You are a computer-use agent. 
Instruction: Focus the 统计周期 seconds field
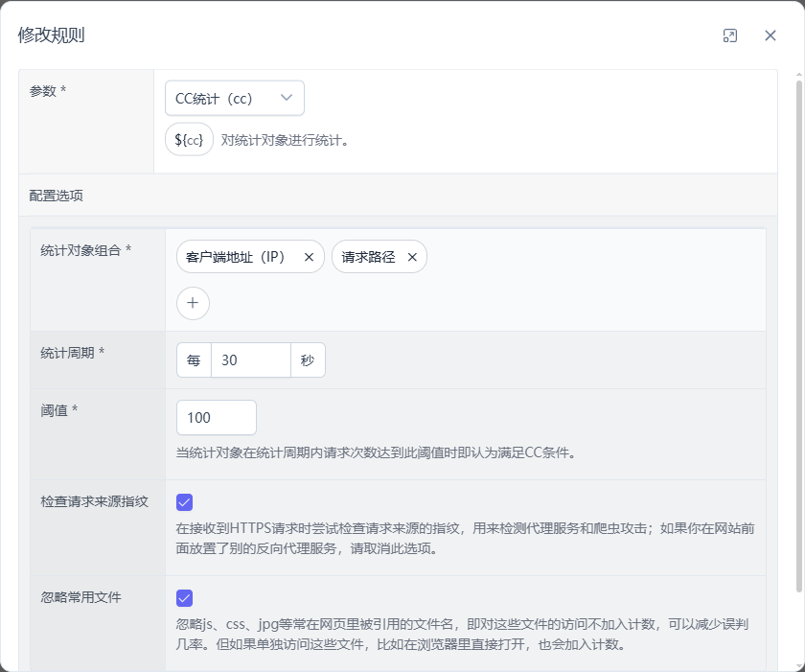pyautogui.click(x=250, y=359)
